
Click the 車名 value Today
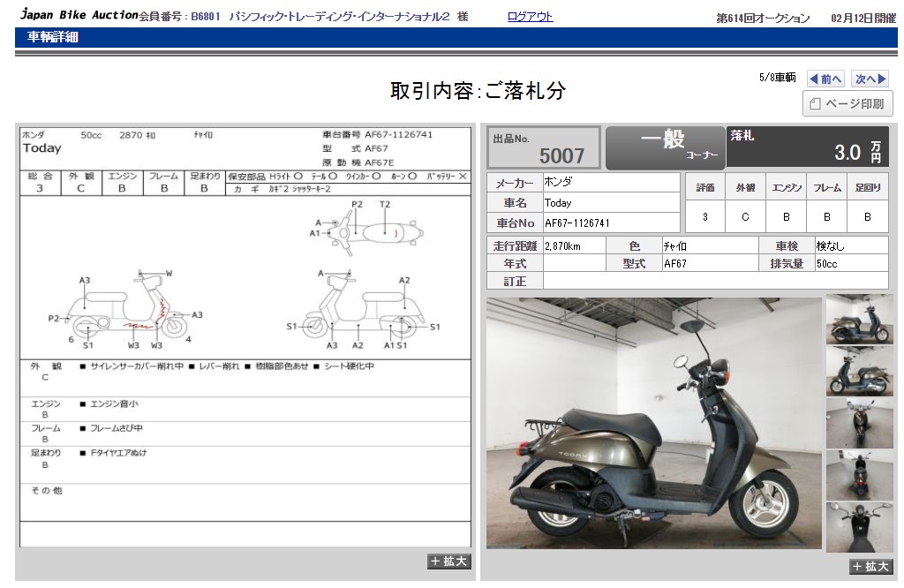click(x=611, y=203)
